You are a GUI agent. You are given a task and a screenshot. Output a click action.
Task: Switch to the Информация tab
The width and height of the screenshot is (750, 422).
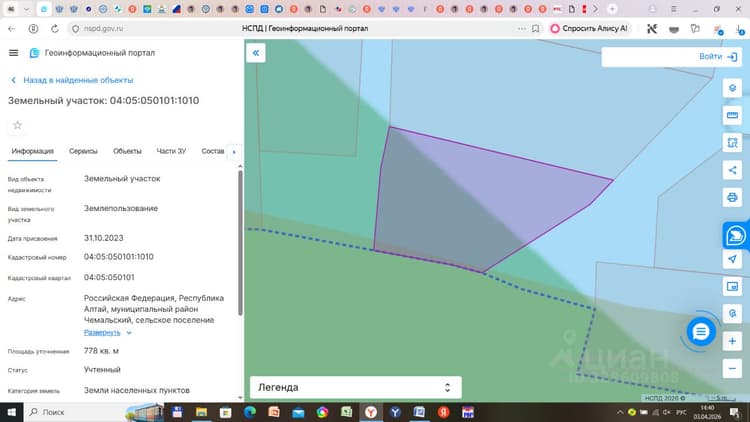click(33, 151)
